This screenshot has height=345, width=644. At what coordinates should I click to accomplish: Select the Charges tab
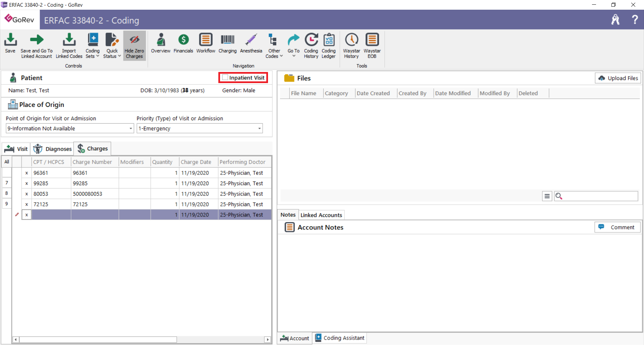click(93, 148)
